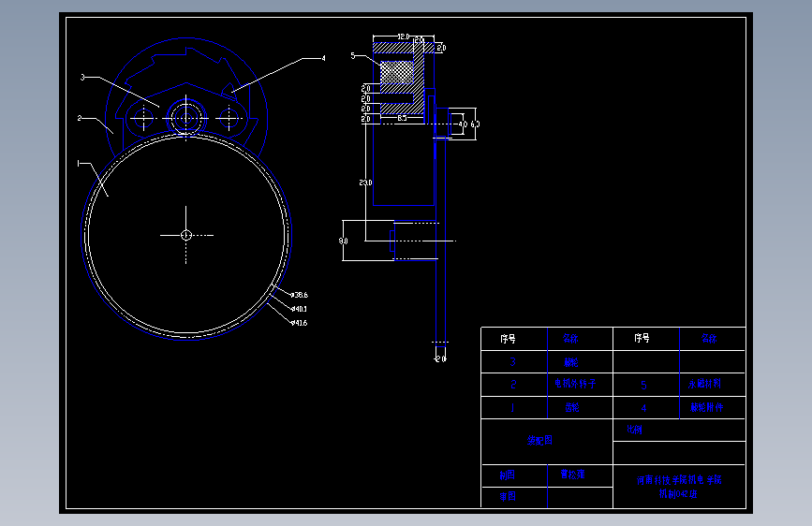812x526 pixels.
Task: Click the 23.0 vertical dimension text
Action: pos(365,183)
